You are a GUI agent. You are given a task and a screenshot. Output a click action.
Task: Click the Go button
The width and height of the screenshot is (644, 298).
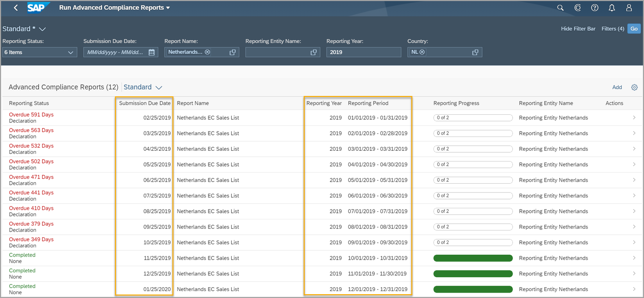coord(634,29)
